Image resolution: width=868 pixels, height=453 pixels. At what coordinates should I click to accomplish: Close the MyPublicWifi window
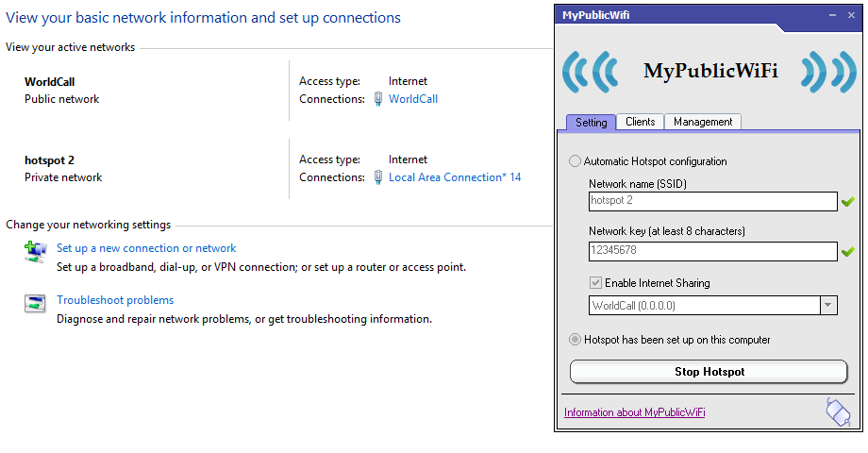coord(851,15)
